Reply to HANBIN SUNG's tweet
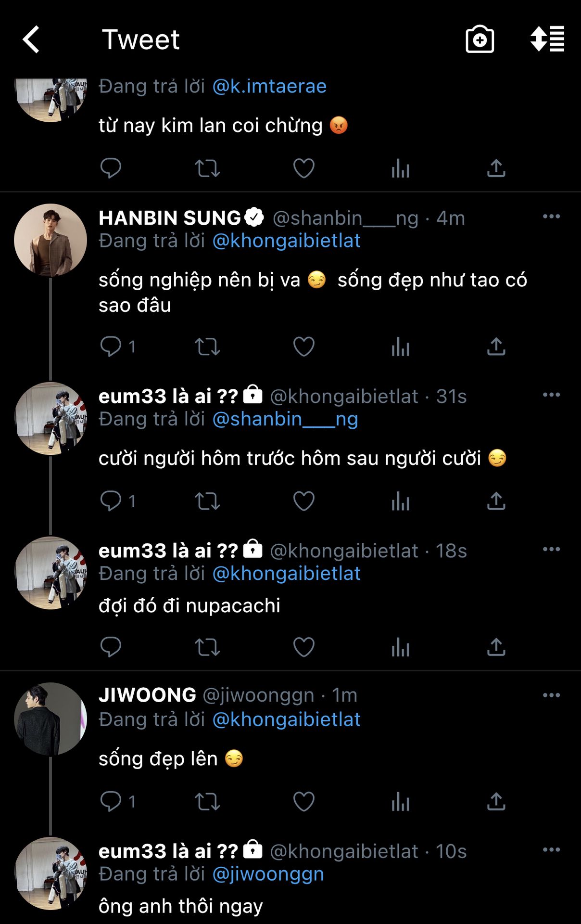 click(111, 346)
